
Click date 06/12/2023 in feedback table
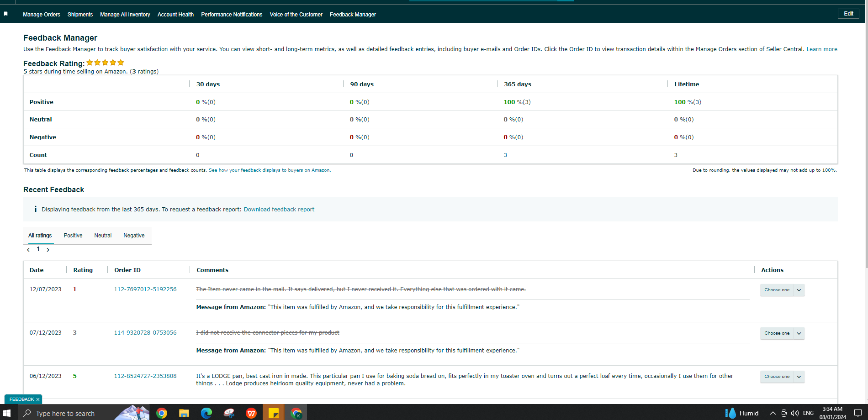click(45, 376)
